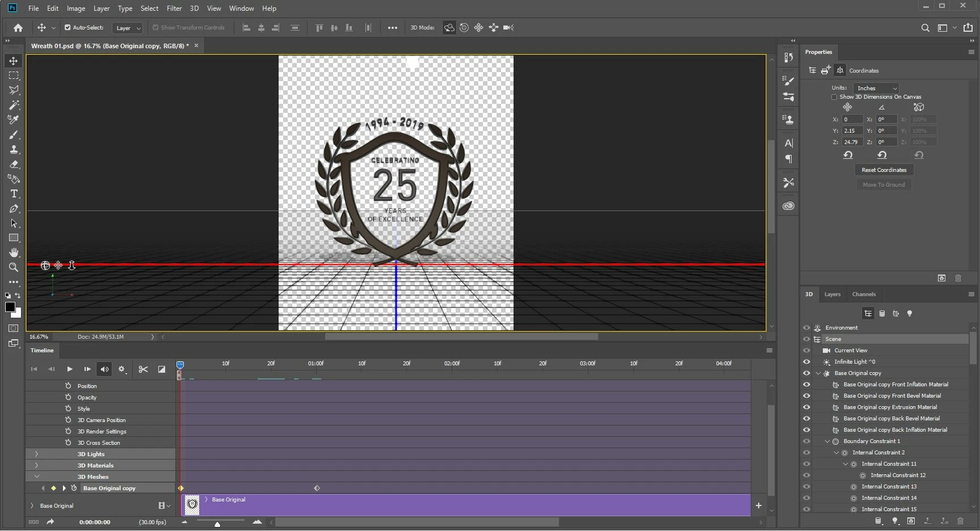Viewport: 980px width, 531px height.
Task: Split the clip with scissors icon
Action: click(143, 369)
